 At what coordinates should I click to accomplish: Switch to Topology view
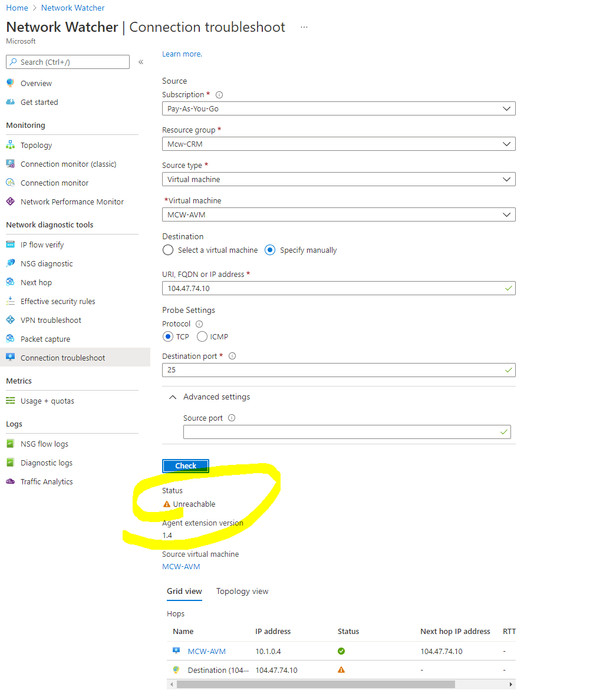(x=242, y=591)
